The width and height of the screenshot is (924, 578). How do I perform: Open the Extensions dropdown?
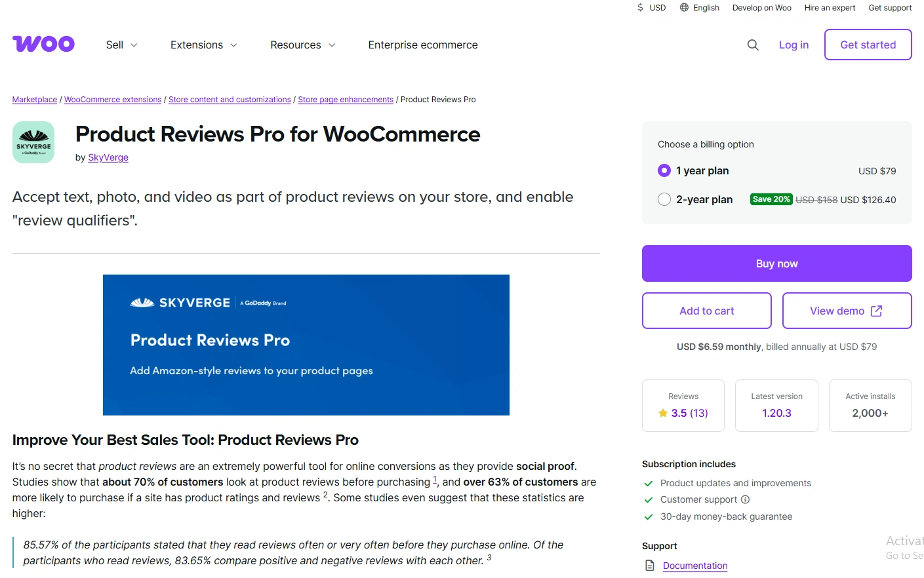coord(203,45)
